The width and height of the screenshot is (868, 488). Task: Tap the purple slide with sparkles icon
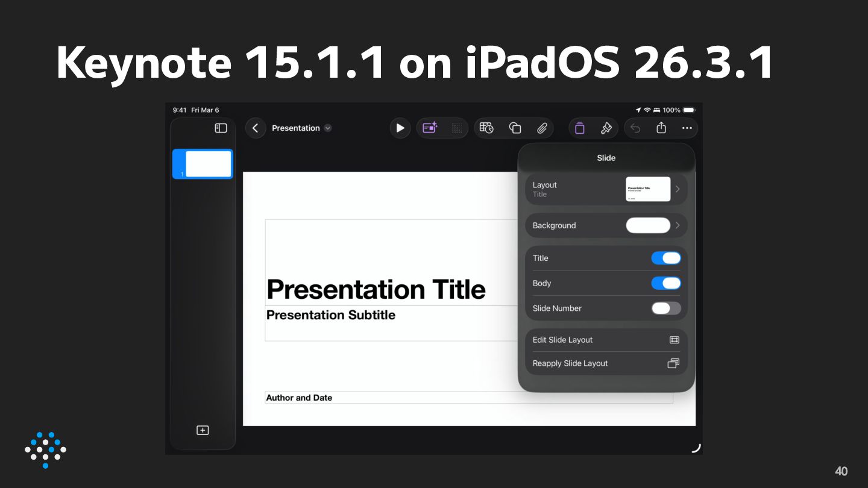point(430,128)
